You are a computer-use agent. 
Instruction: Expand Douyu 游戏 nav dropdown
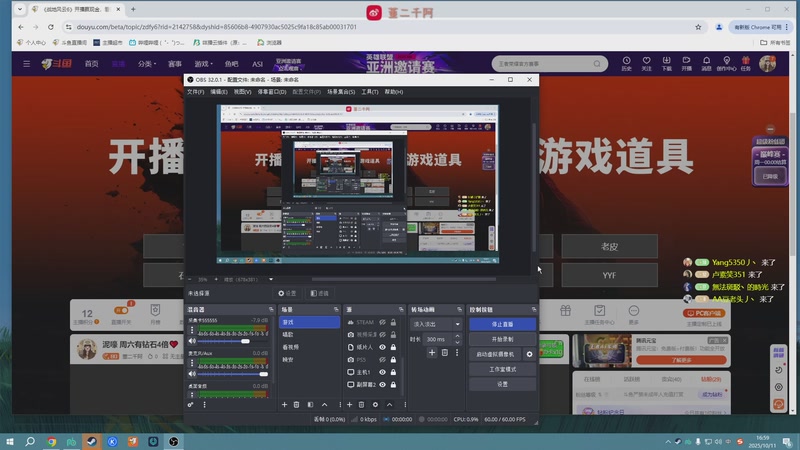pos(204,64)
